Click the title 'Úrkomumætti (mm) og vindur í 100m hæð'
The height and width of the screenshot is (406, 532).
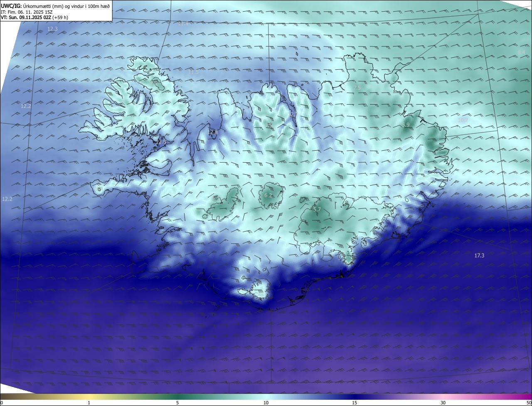point(66,6)
